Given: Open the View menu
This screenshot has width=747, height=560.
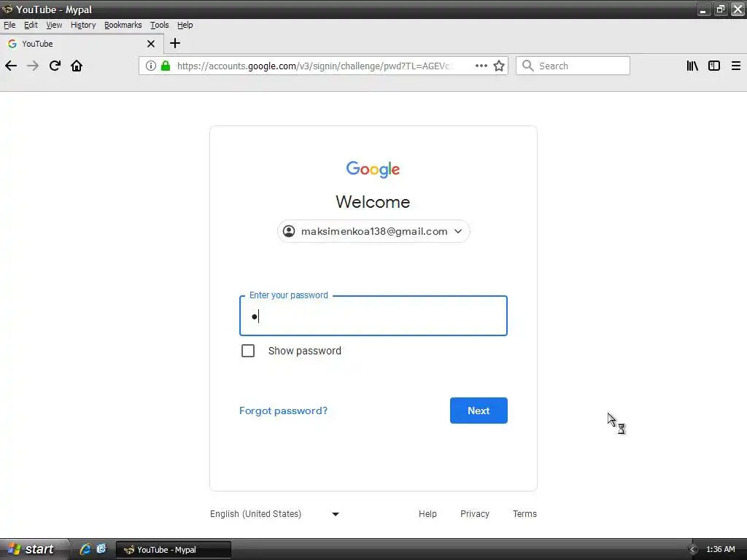Looking at the screenshot, I should coord(54,25).
